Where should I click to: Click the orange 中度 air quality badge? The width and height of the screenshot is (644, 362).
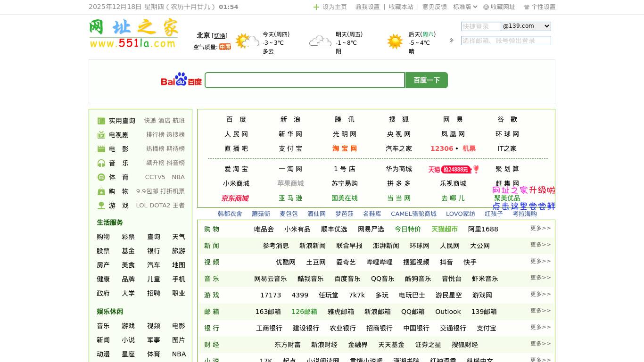coord(225,47)
